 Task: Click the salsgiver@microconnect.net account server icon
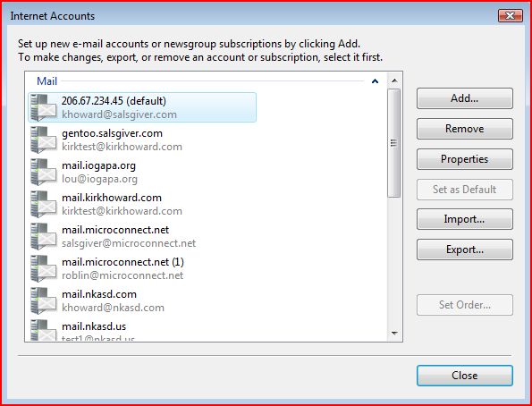click(44, 236)
